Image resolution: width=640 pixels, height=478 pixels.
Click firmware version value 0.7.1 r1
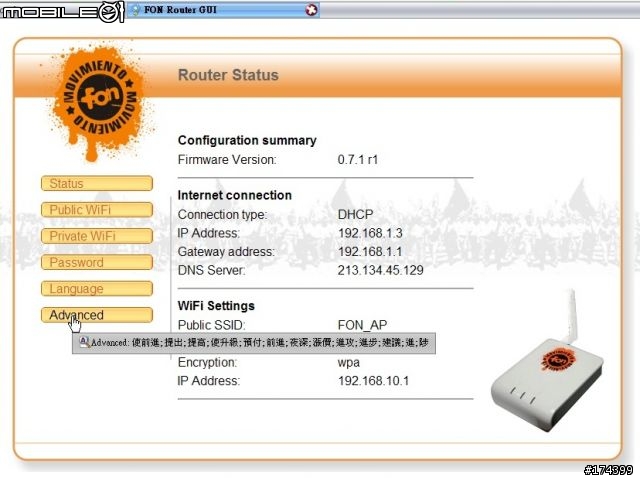point(358,160)
